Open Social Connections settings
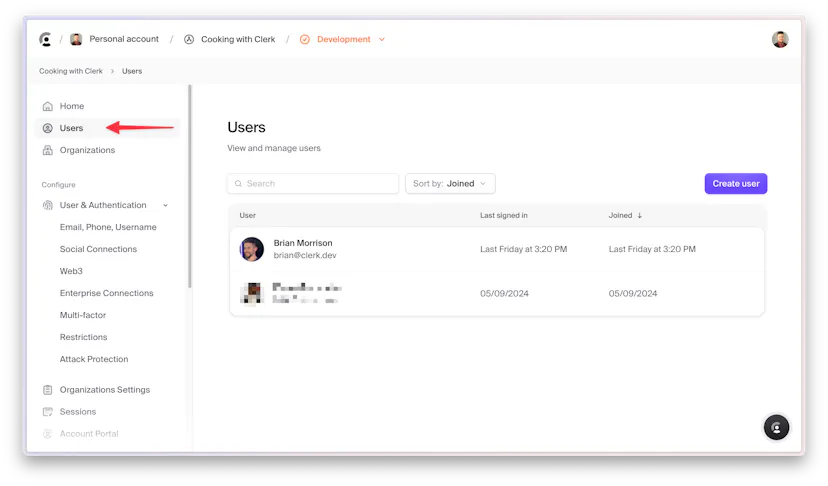 tap(98, 249)
